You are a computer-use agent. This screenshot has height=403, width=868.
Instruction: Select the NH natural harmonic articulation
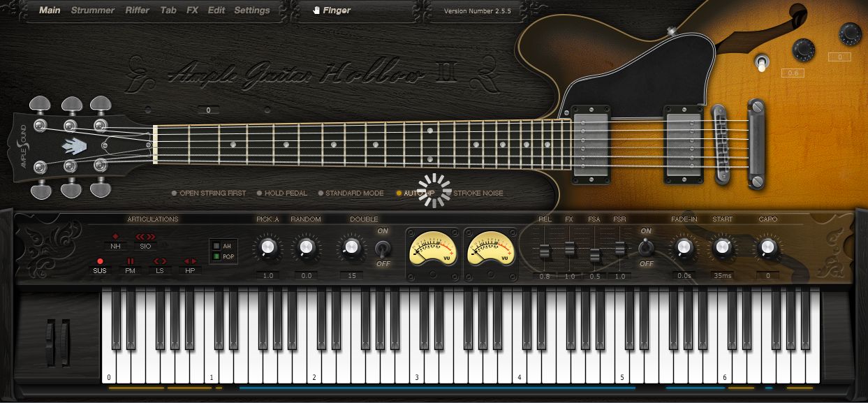115,242
